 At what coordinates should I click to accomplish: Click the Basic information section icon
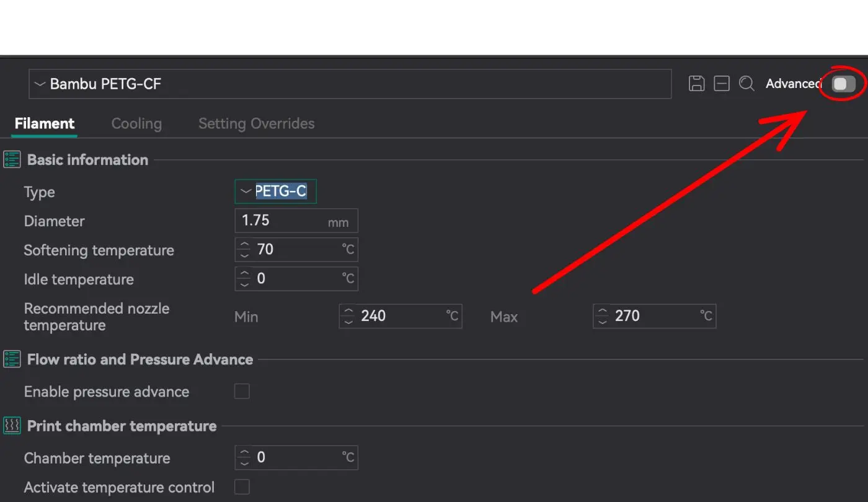[12, 160]
